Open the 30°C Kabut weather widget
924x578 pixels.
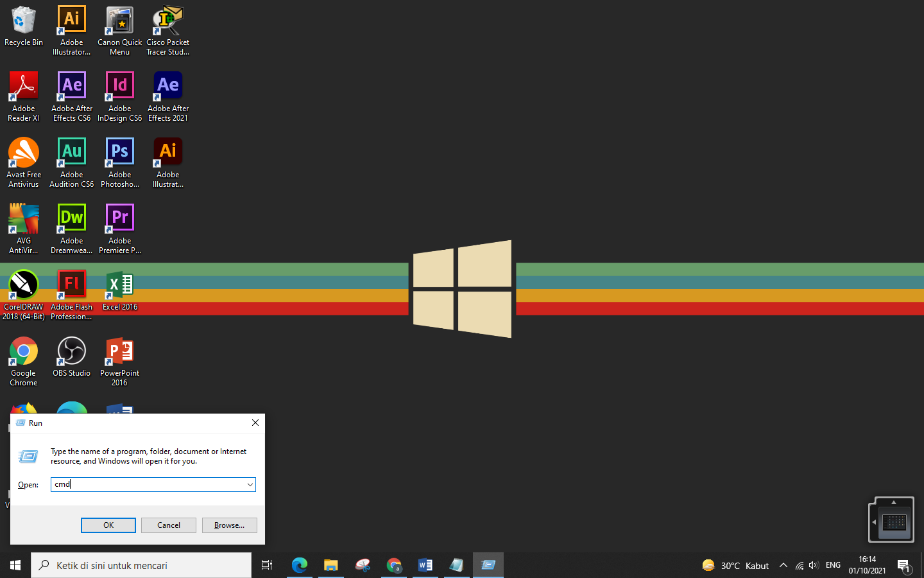pyautogui.click(x=735, y=565)
